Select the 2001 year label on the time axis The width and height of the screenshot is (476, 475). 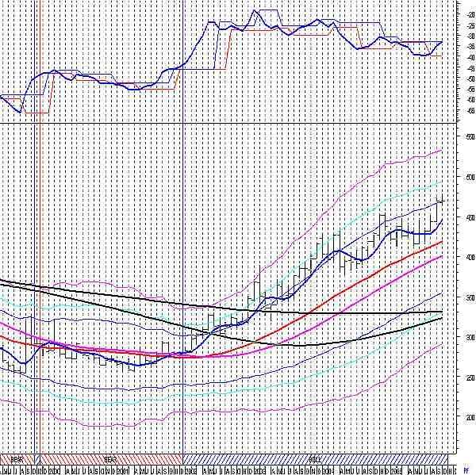[x=121, y=470]
